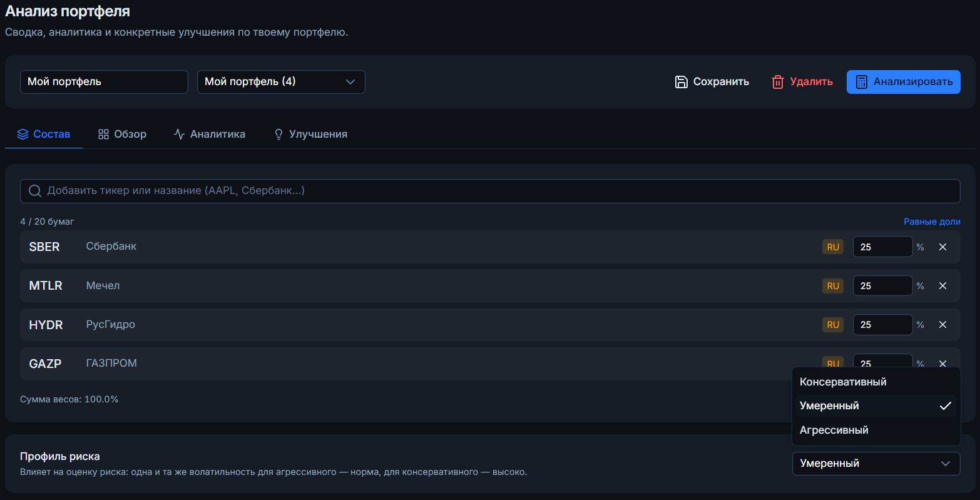The image size is (980, 500).
Task: Click the red trash delete icon
Action: [x=778, y=82]
